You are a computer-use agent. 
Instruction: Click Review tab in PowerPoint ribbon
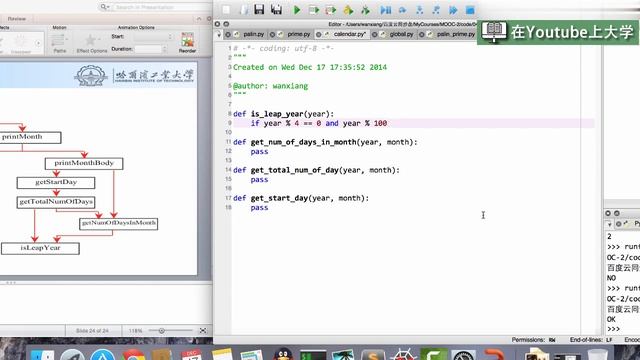(x=17, y=19)
